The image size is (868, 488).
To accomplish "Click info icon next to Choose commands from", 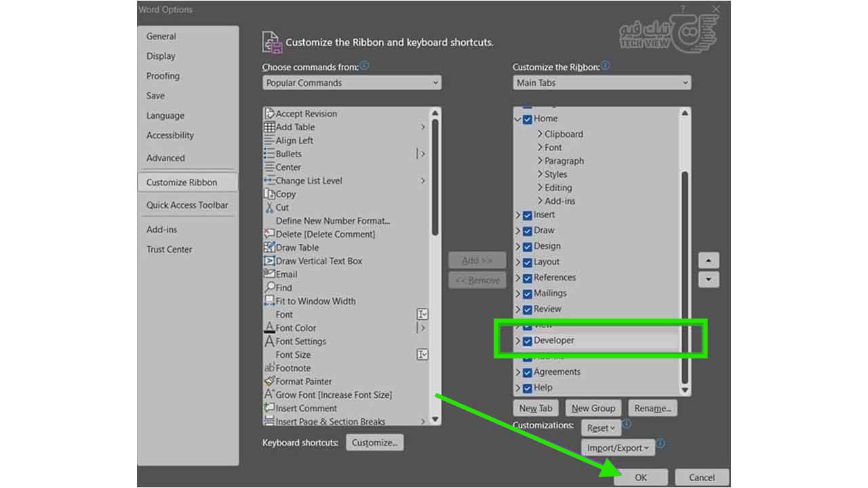I will click(x=365, y=66).
